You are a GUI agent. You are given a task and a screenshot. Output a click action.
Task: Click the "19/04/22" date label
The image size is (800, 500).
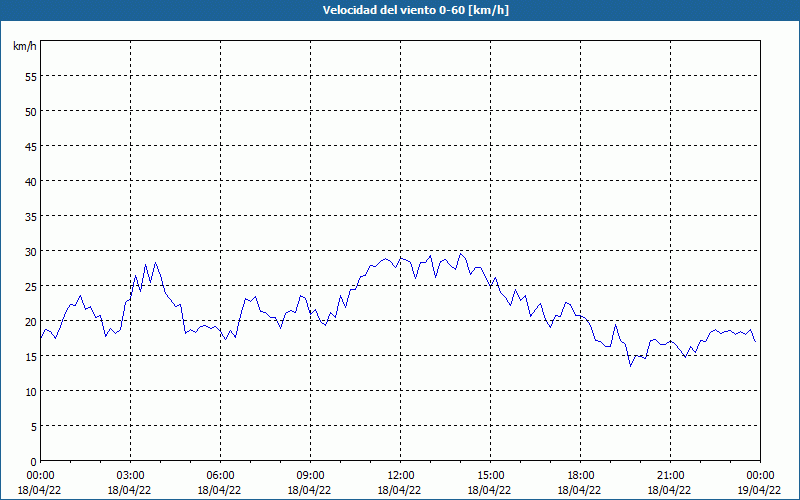[x=759, y=490]
